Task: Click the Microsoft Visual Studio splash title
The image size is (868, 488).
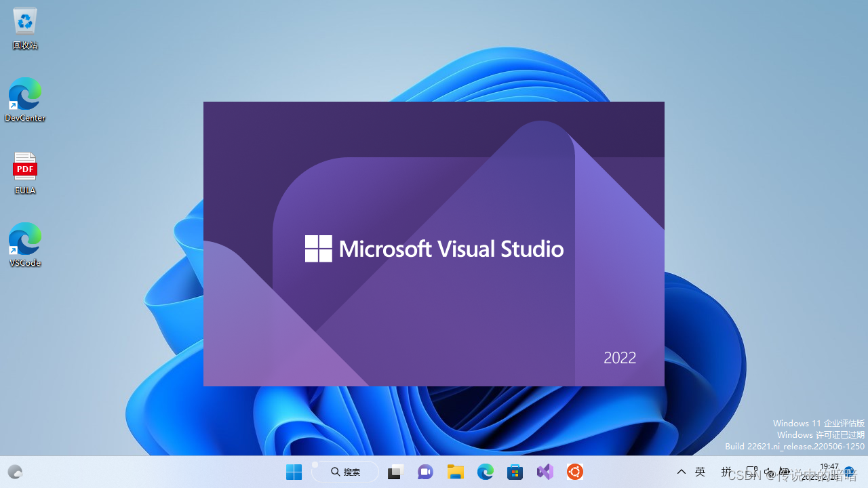Action: pos(451,249)
